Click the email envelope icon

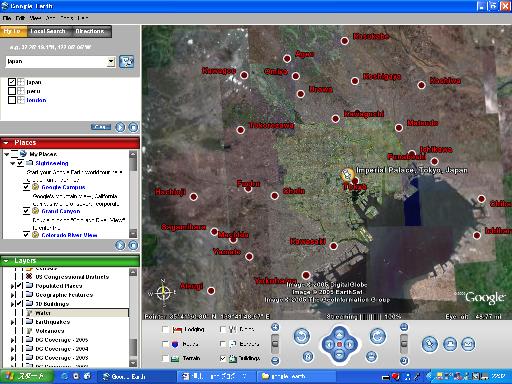(x=468, y=344)
